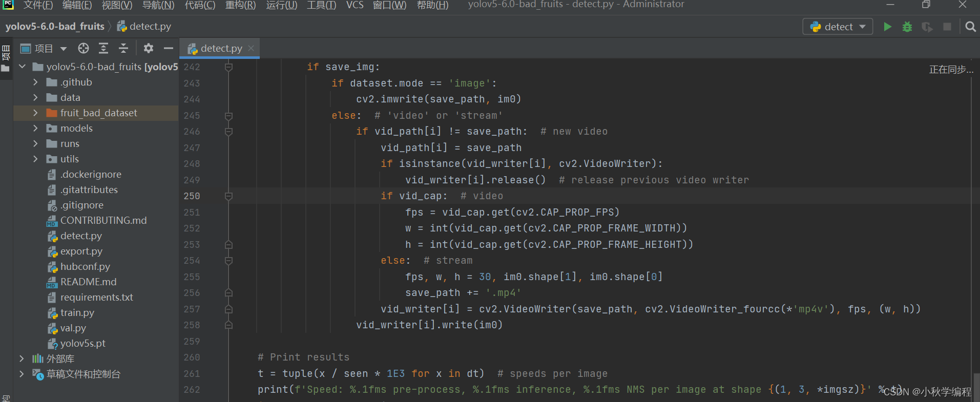Viewport: 980px width, 402px height.
Task: Close the detect.py editor tab
Action: (x=251, y=48)
